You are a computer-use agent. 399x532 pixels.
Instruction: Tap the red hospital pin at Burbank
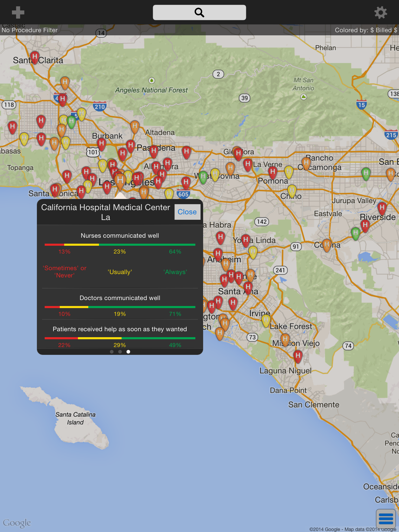(102, 144)
